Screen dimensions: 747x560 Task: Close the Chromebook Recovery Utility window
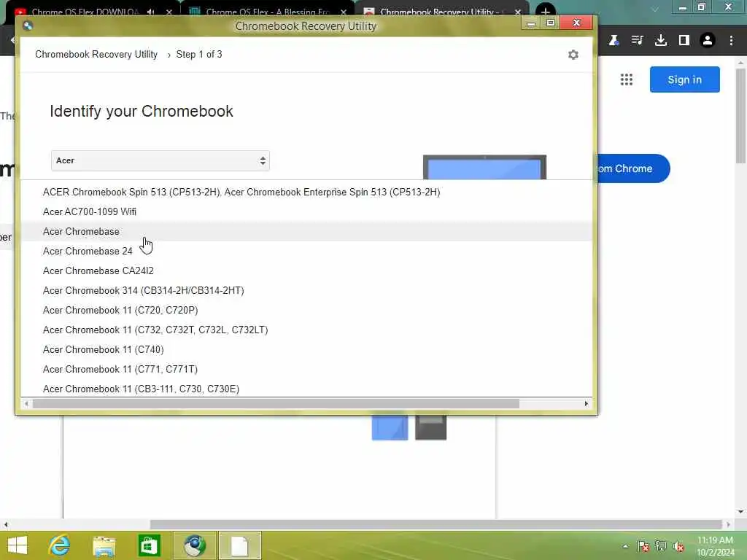click(x=576, y=23)
